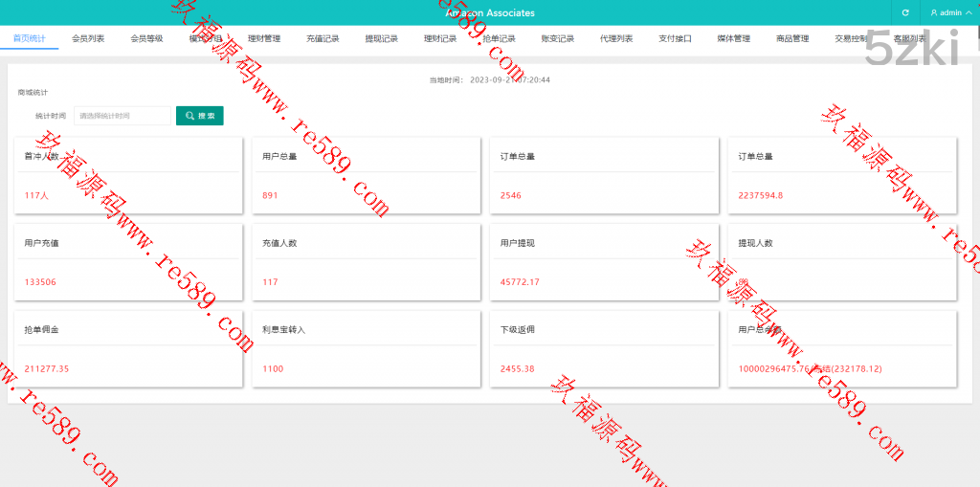Go to the 会员等级 tab
This screenshot has width=980, height=487.
[146, 39]
